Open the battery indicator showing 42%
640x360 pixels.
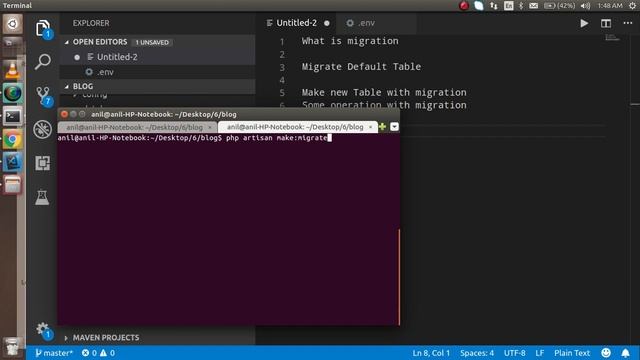pos(560,6)
